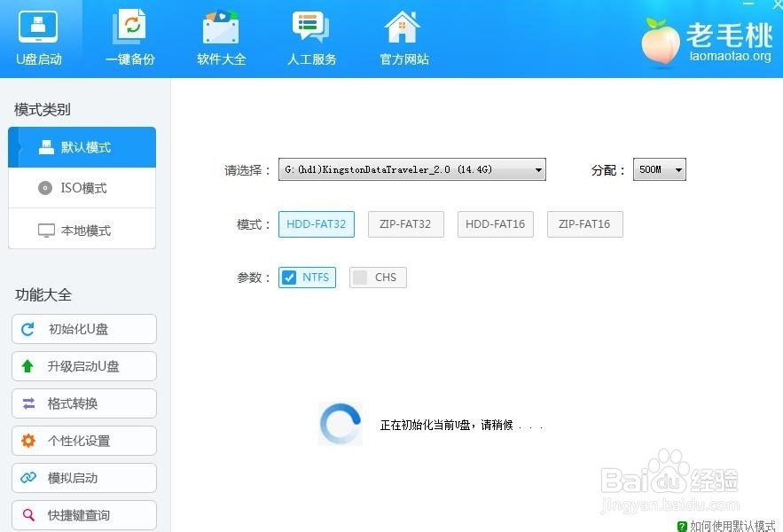783x532 pixels.
Task: Click the ISO模式 disc icon
Action: (45, 188)
